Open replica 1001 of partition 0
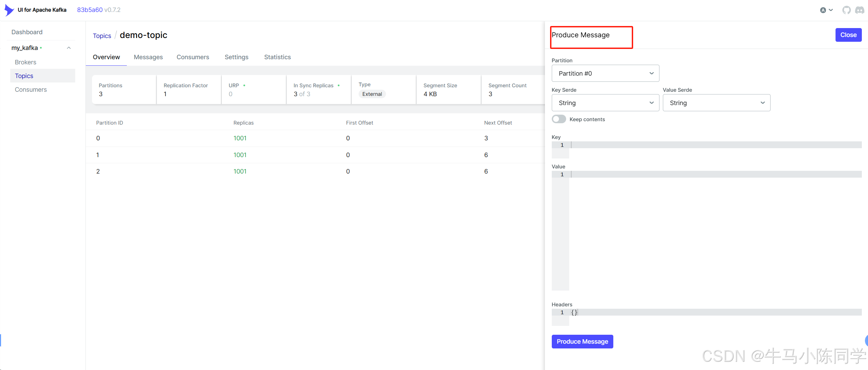868x370 pixels. [240, 138]
